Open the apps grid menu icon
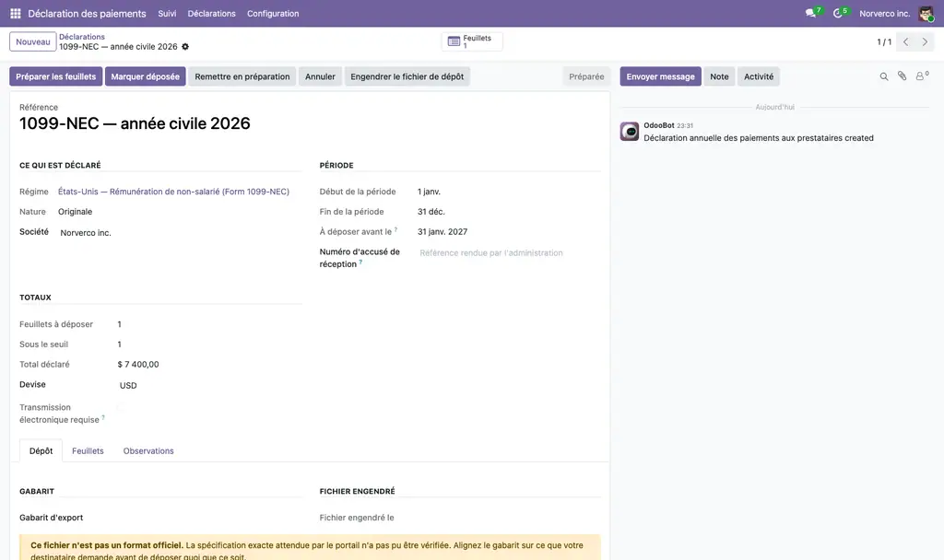Screen dimensions: 944x560 click(16, 13)
